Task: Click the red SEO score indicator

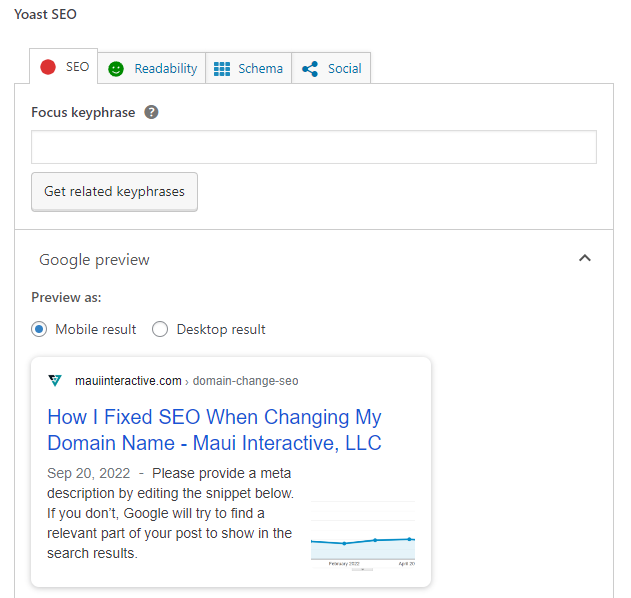Action: pos(48,67)
